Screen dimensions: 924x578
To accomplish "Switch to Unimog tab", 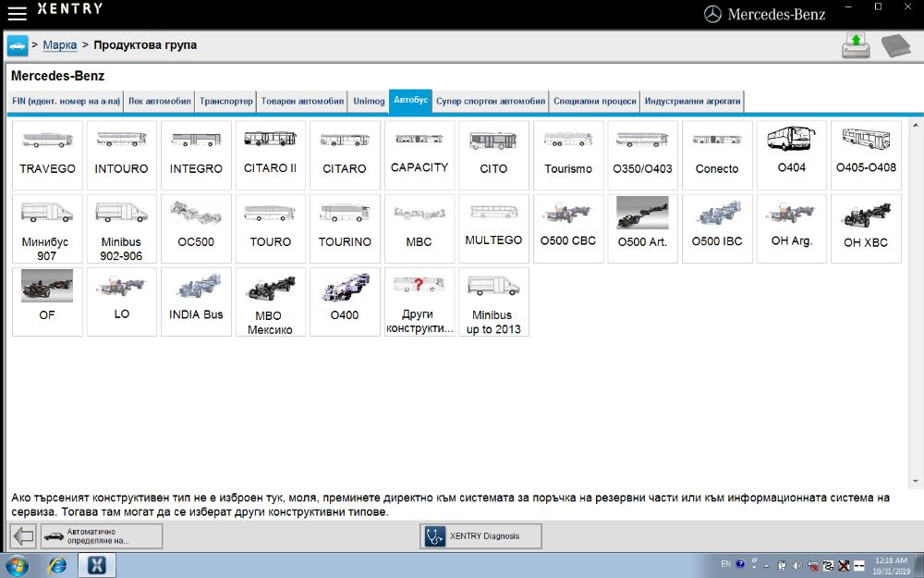I will coord(369,101).
